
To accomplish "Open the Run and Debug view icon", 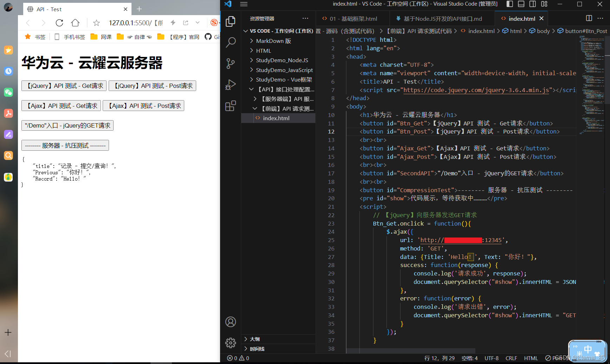I will [231, 85].
